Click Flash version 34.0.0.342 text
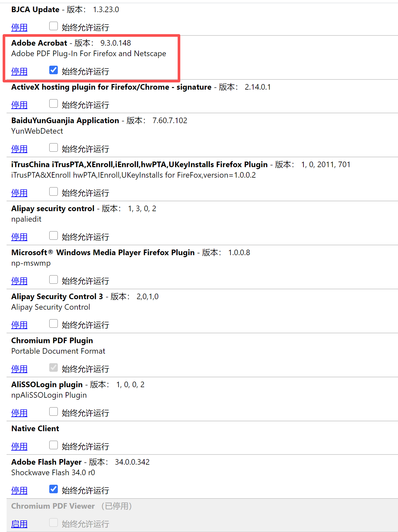The image size is (398, 532). [x=132, y=462]
